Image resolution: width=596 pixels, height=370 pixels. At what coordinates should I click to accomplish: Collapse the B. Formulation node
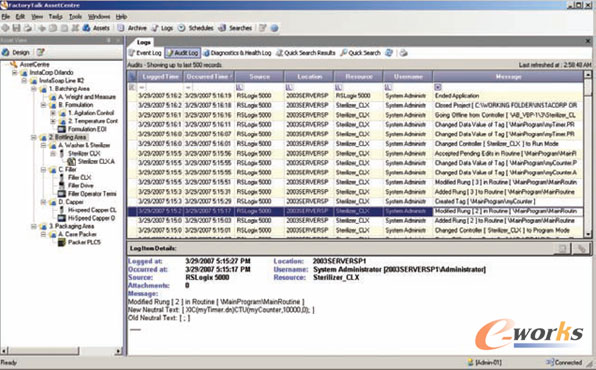43,105
